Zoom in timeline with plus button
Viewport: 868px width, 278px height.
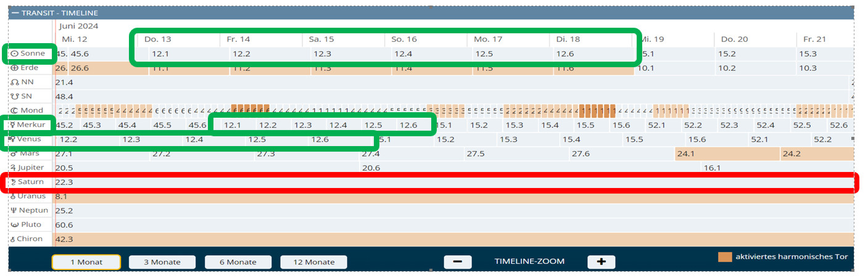tap(601, 261)
